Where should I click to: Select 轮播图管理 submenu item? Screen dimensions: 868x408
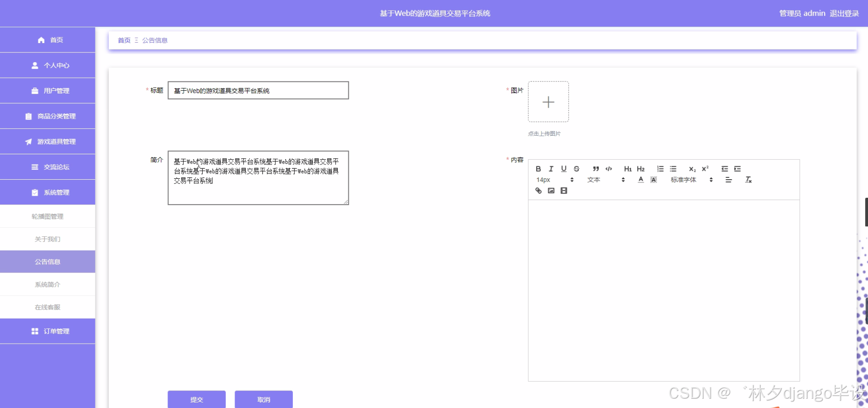(48, 216)
